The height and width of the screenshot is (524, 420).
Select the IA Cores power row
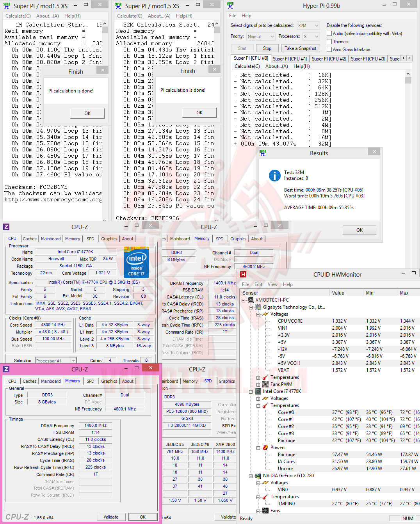[x=329, y=462]
